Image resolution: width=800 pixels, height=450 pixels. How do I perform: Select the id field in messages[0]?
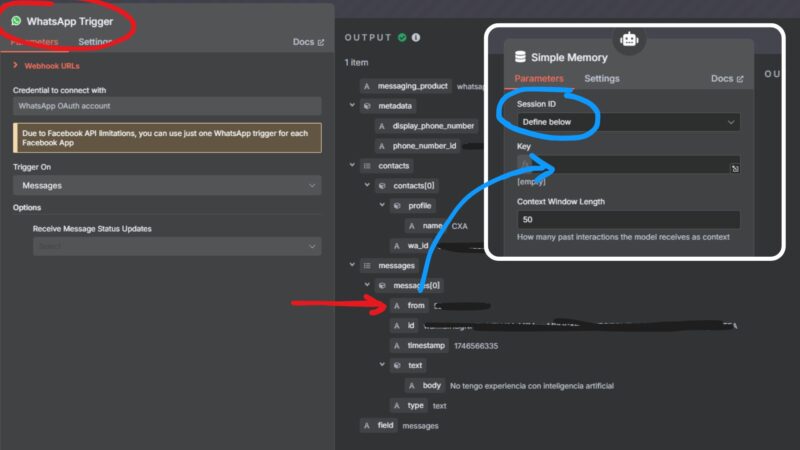pos(404,326)
